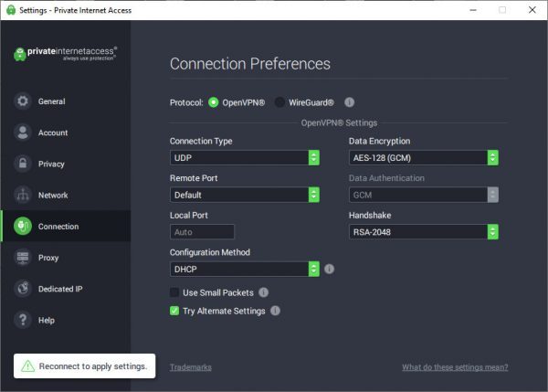The height and width of the screenshot is (392, 548).
Task: Select the Connection tab label
Action: point(58,227)
